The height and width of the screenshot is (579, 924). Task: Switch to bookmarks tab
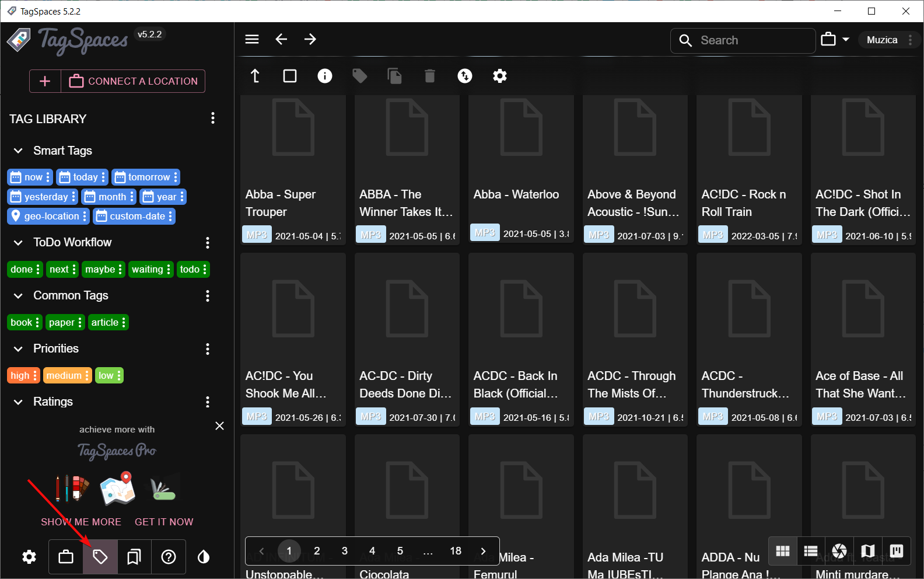click(134, 557)
